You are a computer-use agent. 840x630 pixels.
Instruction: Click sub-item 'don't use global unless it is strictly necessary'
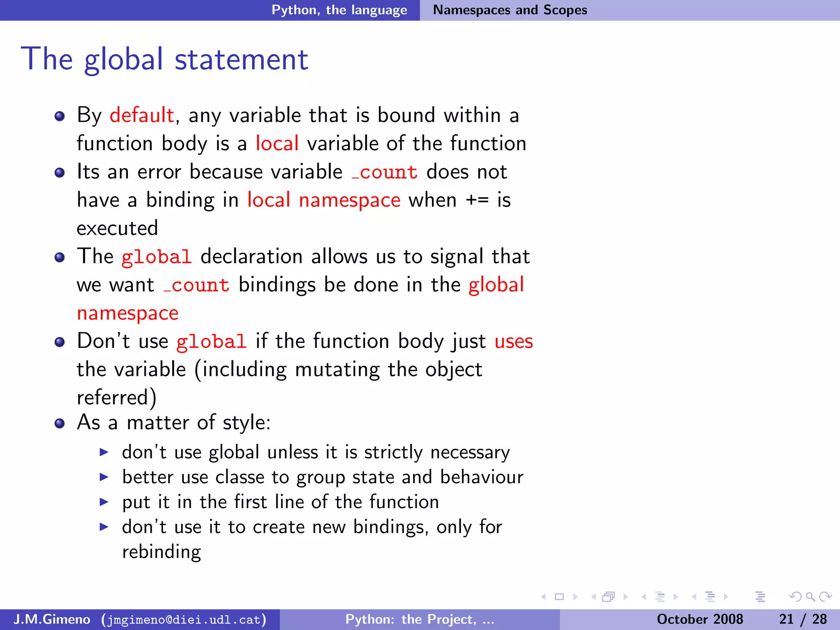(x=316, y=453)
